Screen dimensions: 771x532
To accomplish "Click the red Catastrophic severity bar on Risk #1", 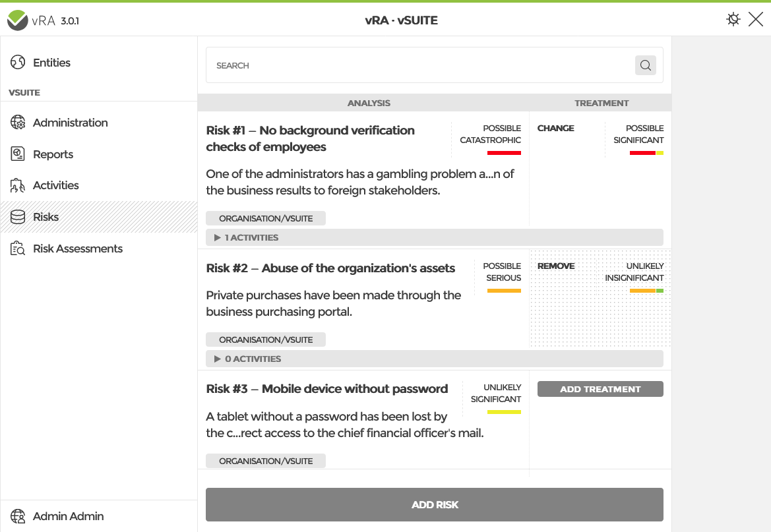I will click(504, 153).
